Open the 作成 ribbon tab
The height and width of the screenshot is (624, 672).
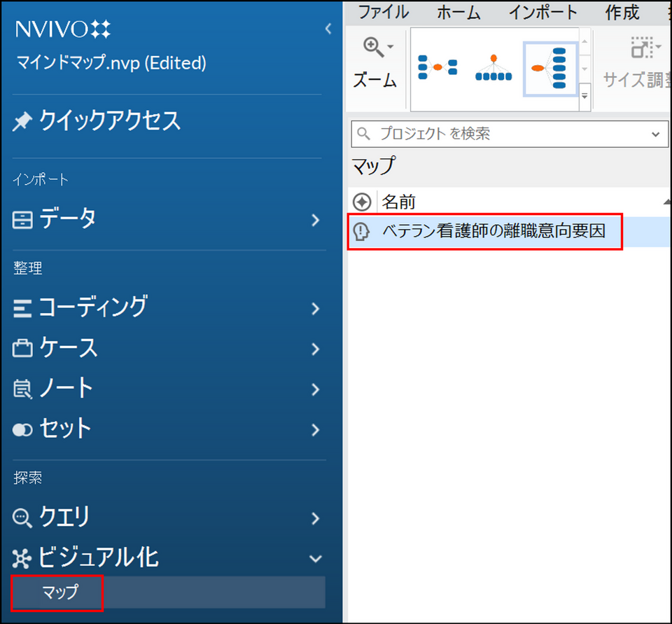(622, 12)
